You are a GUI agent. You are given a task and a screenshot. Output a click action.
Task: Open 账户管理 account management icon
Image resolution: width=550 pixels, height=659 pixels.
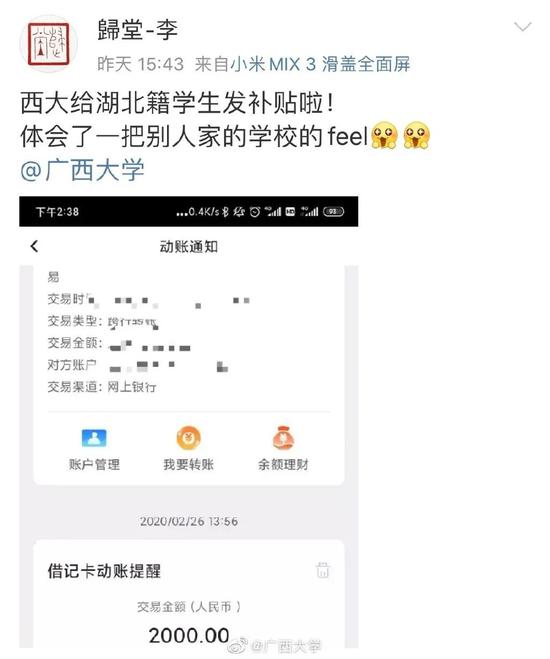(94, 438)
